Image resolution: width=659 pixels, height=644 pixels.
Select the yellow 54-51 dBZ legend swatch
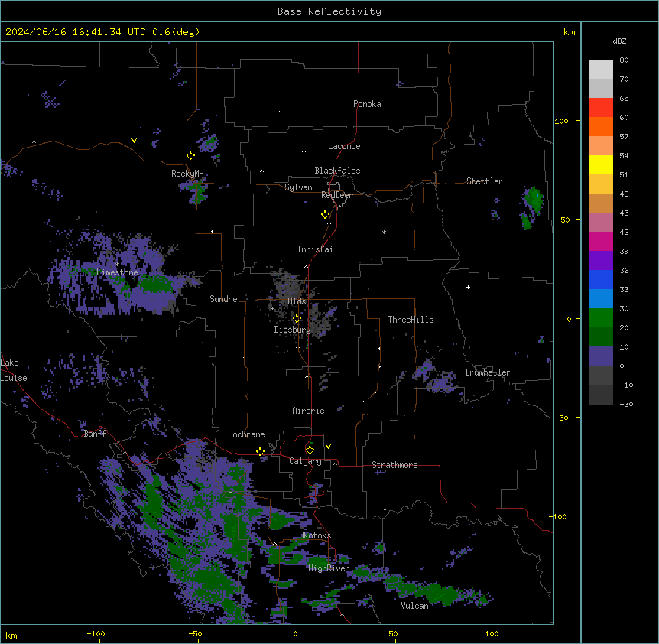601,164
